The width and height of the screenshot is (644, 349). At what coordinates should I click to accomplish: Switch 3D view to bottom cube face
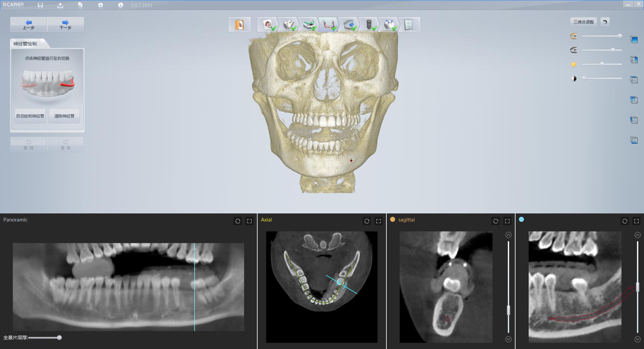click(x=634, y=140)
